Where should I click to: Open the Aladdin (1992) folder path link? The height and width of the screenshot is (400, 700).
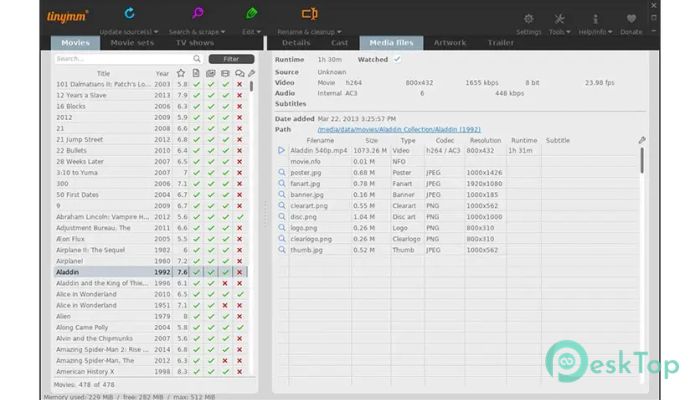(x=399, y=129)
